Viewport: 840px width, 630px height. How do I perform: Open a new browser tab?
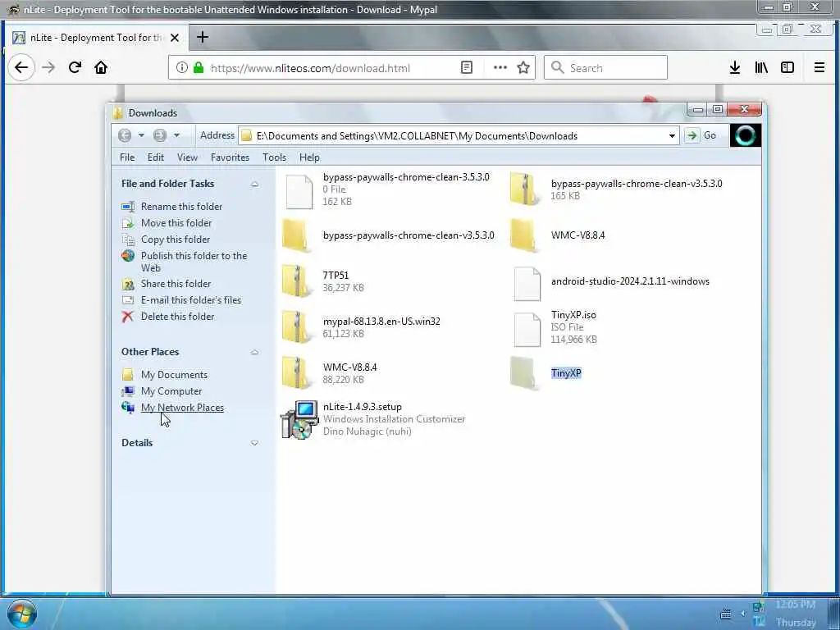click(x=203, y=37)
